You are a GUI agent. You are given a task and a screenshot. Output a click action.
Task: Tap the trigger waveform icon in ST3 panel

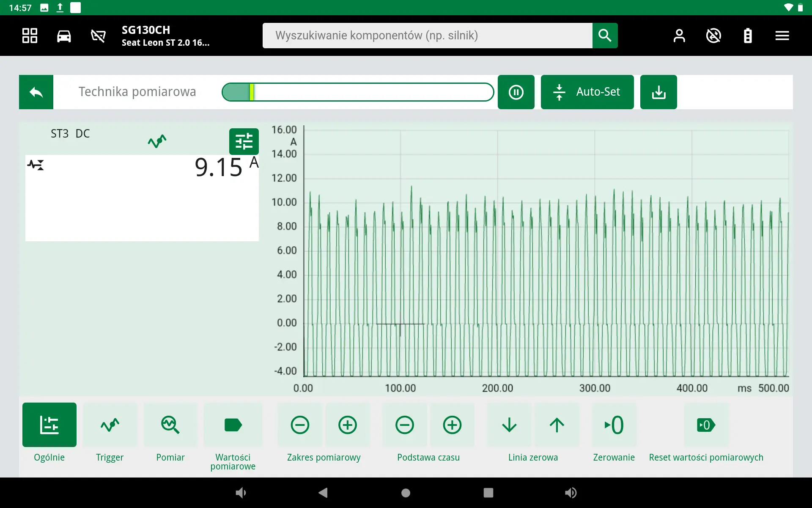pos(157,141)
